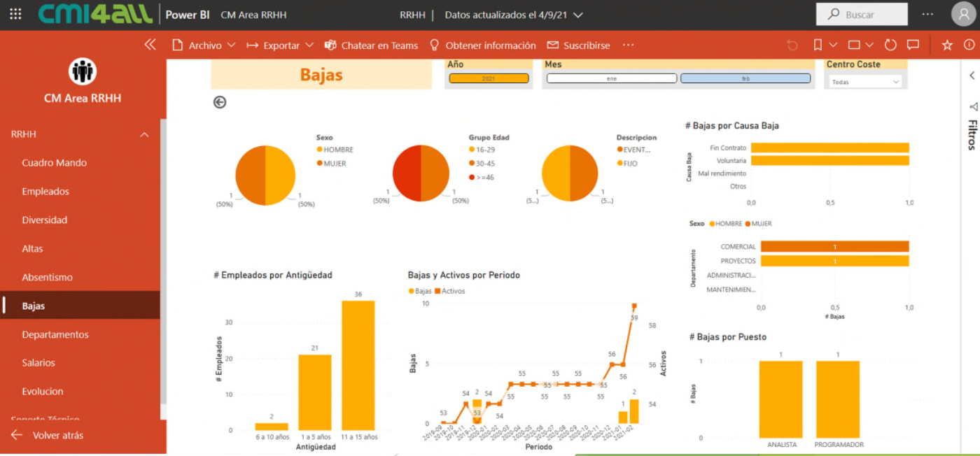Click Volver atrás link
Image resolution: width=980 pixels, height=456 pixels.
[x=57, y=435]
